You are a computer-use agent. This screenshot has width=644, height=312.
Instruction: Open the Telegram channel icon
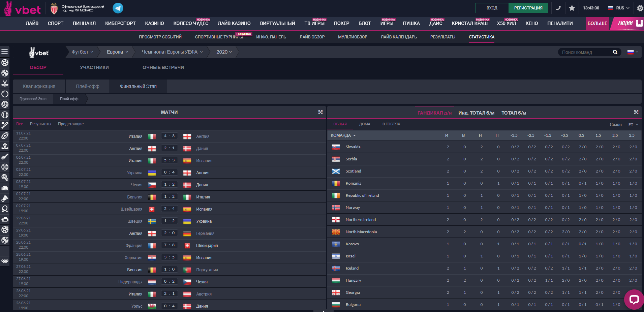coord(118,8)
